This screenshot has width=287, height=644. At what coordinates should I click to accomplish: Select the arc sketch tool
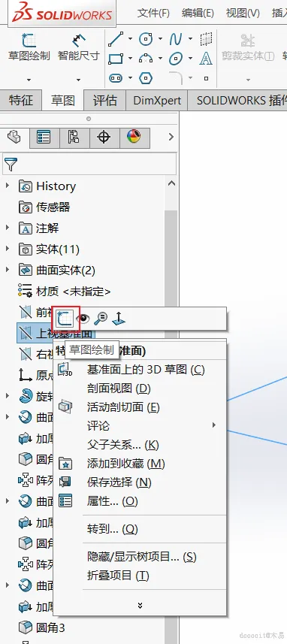tap(146, 59)
